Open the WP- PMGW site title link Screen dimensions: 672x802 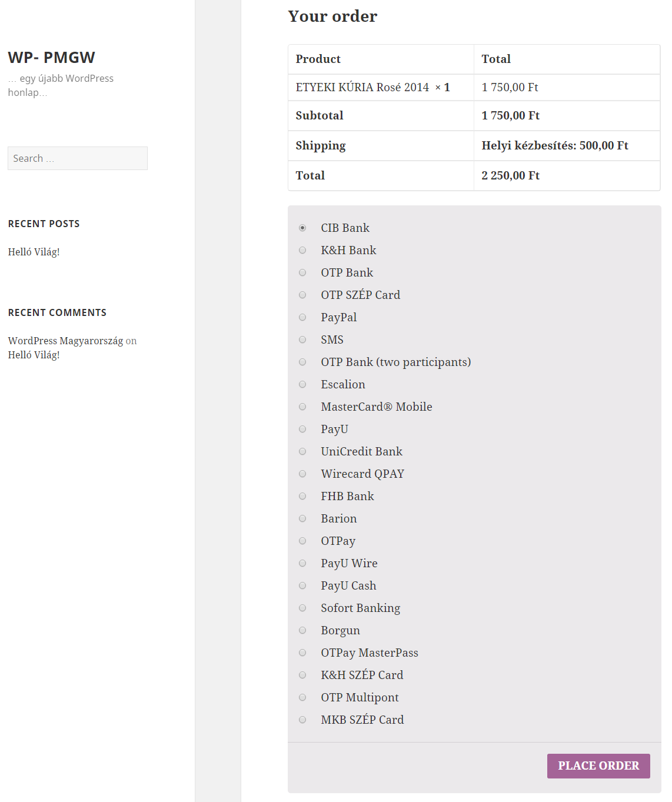[52, 58]
